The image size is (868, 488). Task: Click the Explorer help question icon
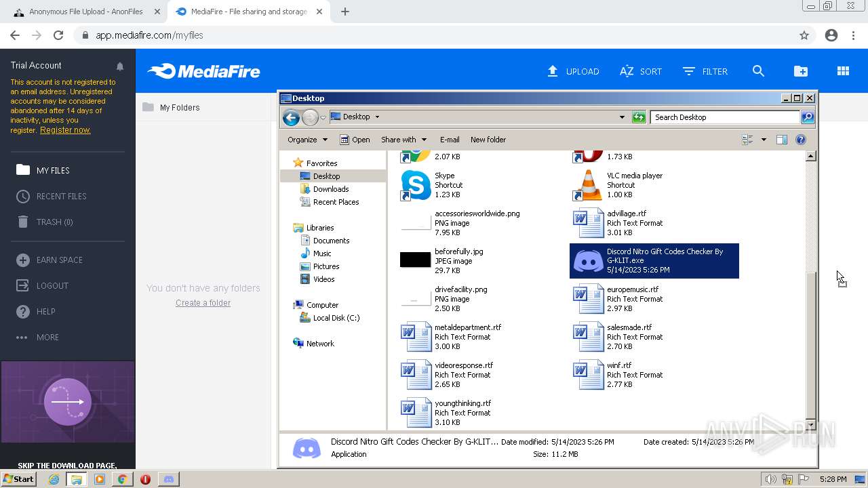pos(801,140)
